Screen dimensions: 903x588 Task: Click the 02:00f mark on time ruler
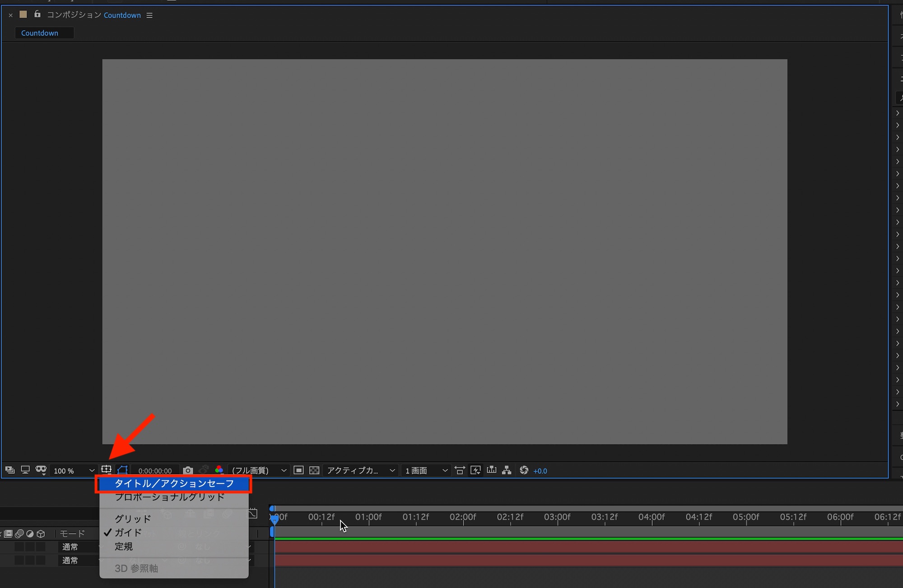coord(463,517)
